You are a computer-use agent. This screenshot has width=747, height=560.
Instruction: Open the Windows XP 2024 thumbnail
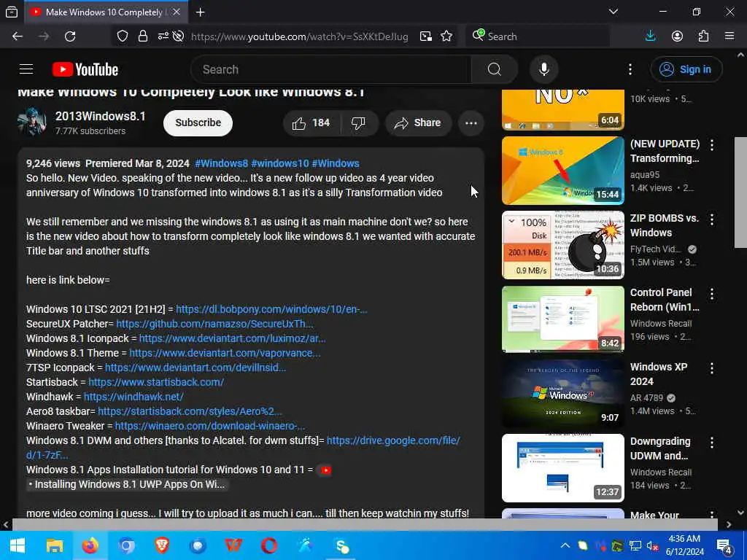(563, 393)
